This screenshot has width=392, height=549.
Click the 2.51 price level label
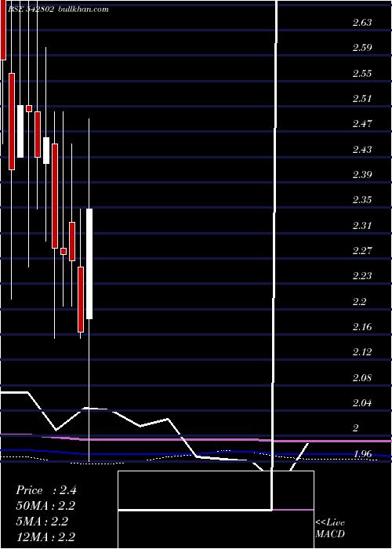tap(362, 99)
